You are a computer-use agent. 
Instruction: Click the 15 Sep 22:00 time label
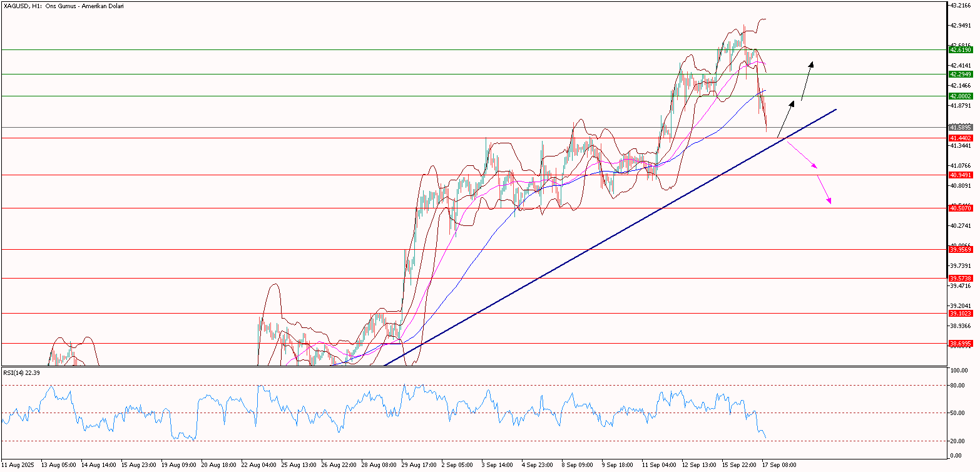(x=740, y=466)
